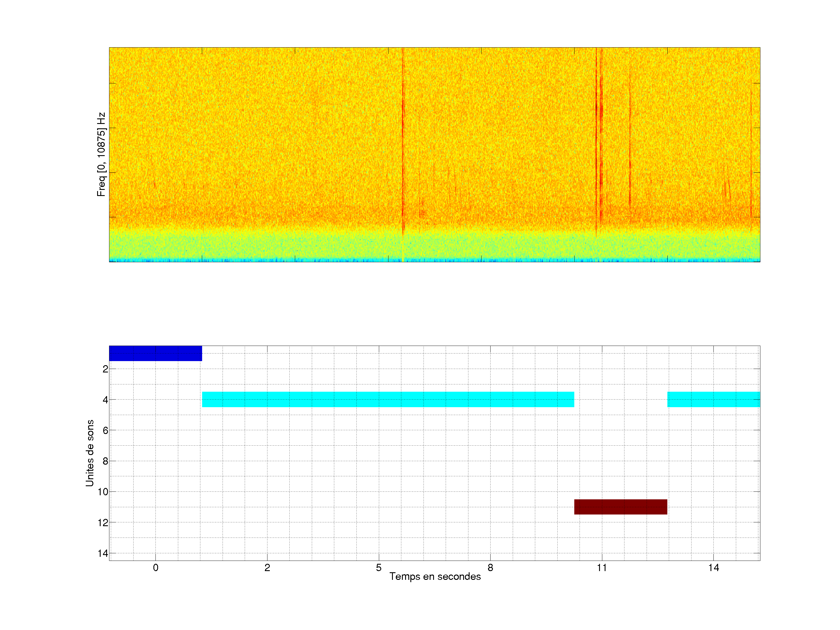Click the 'Temps en secondes' axis label
The height and width of the screenshot is (630, 840).
tap(435, 577)
